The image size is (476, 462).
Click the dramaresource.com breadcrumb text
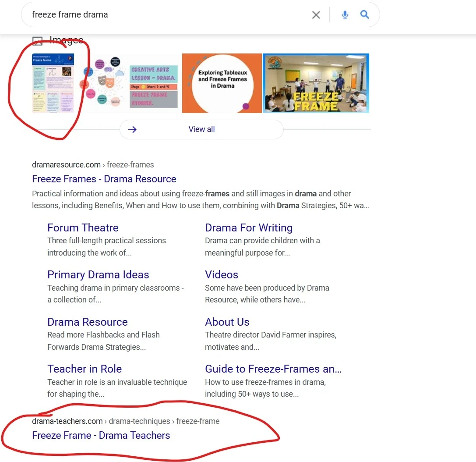pyautogui.click(x=66, y=164)
